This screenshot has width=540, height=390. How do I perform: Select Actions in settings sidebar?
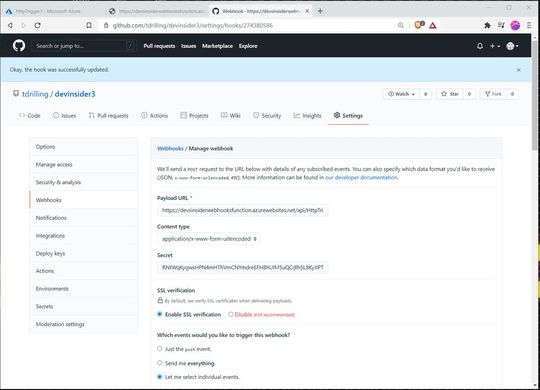[x=84, y=271]
